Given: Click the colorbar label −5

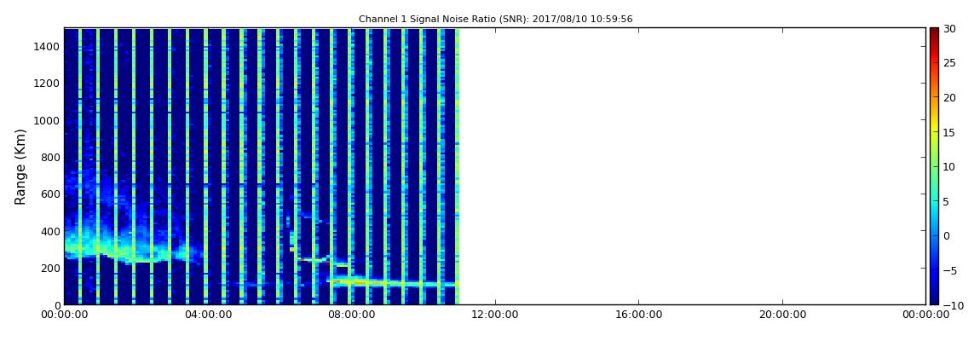Looking at the screenshot, I should click(x=950, y=270).
